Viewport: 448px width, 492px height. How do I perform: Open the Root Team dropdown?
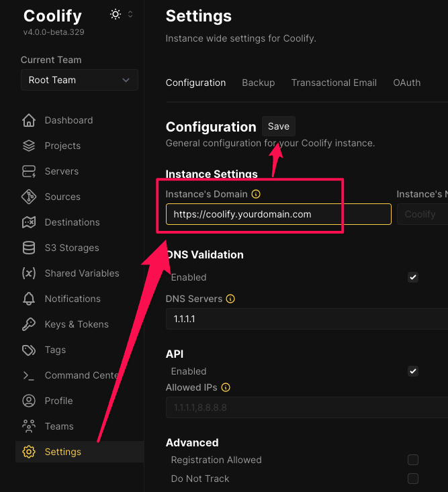[x=79, y=80]
